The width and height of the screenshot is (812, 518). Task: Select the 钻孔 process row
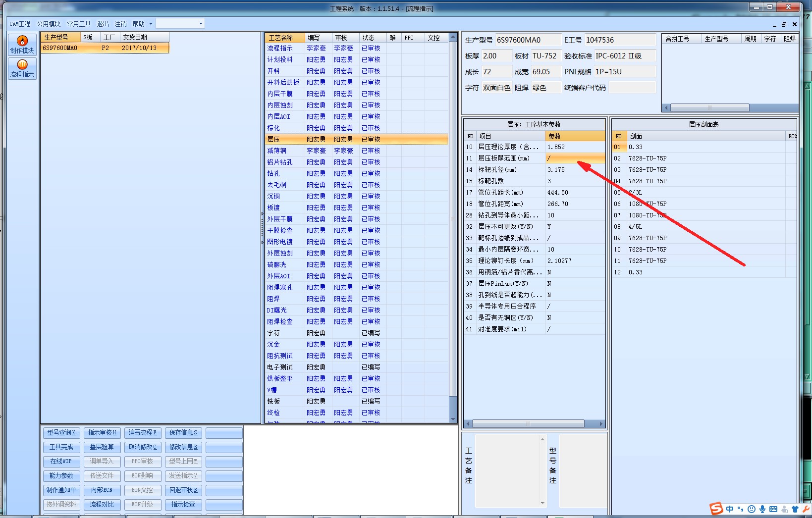pyautogui.click(x=356, y=174)
